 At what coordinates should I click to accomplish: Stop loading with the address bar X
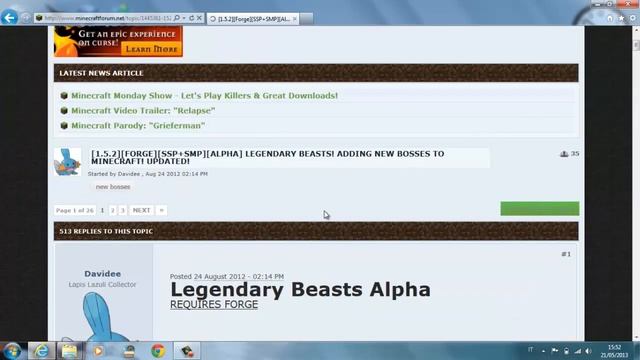(199, 18)
